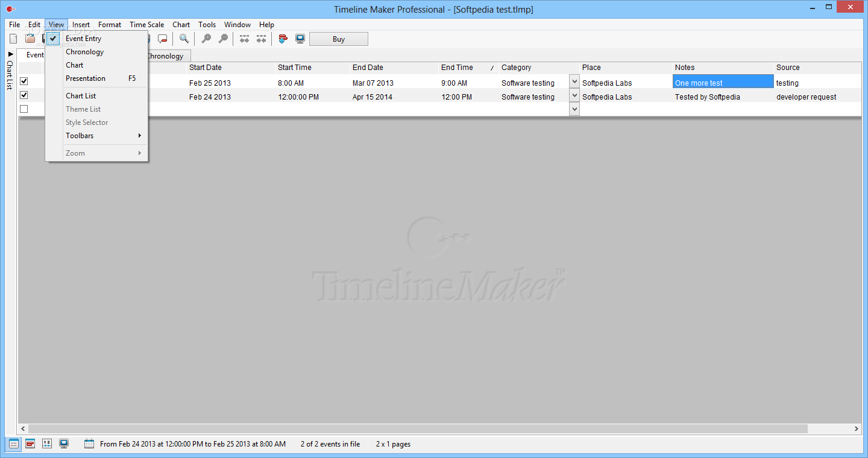Open the Window menu

coord(237,25)
